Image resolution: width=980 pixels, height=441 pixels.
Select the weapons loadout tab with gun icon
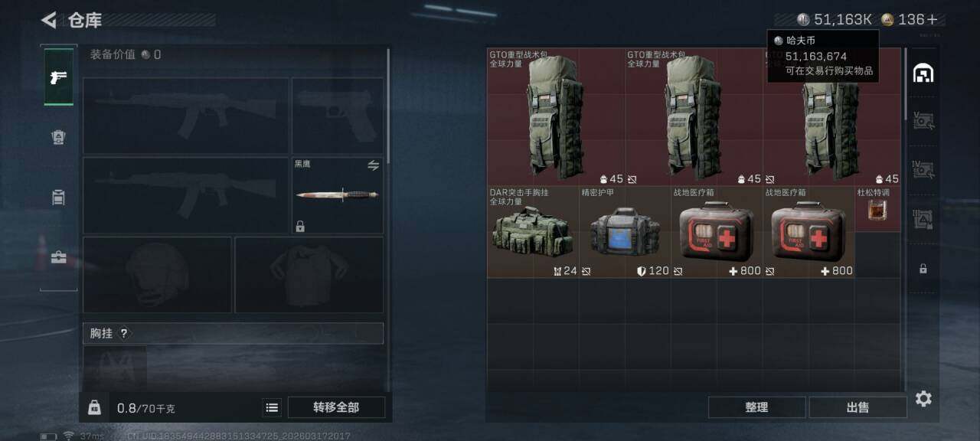pyautogui.click(x=58, y=77)
